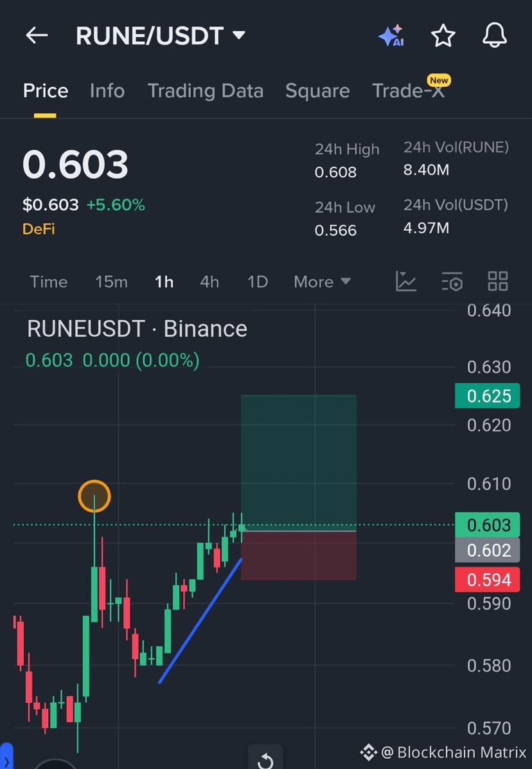This screenshot has width=532, height=769.
Task: Tap the DeFi category label
Action: coord(38,228)
